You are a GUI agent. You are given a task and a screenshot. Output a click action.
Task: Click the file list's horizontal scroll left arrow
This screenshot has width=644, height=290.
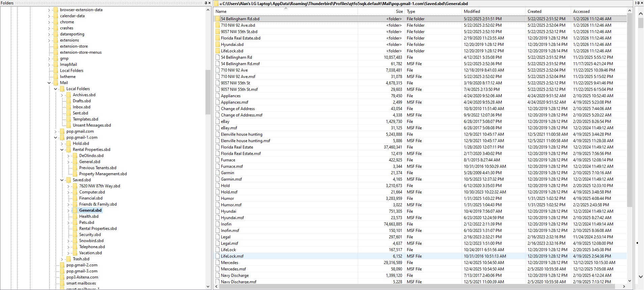coord(217,287)
